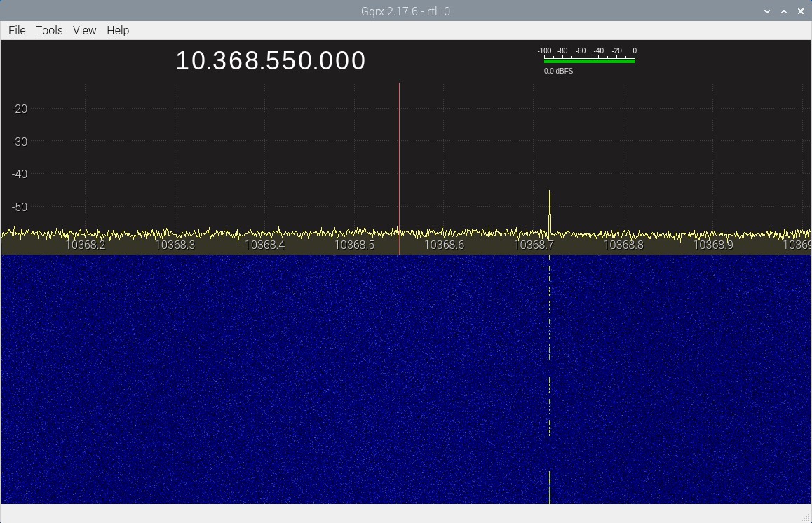812x523 pixels.
Task: Click the 10368.9 frequency axis label
Action: tap(713, 245)
